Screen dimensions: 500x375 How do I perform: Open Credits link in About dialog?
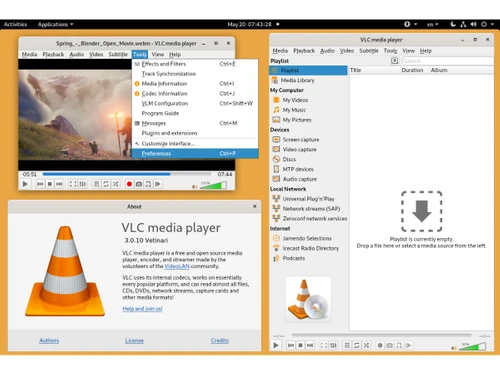(x=220, y=340)
